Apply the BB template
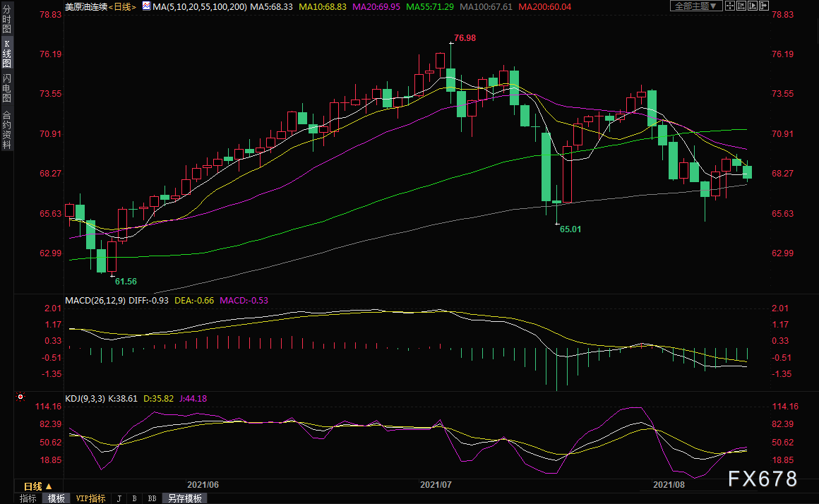This screenshot has width=819, height=504. [152, 499]
